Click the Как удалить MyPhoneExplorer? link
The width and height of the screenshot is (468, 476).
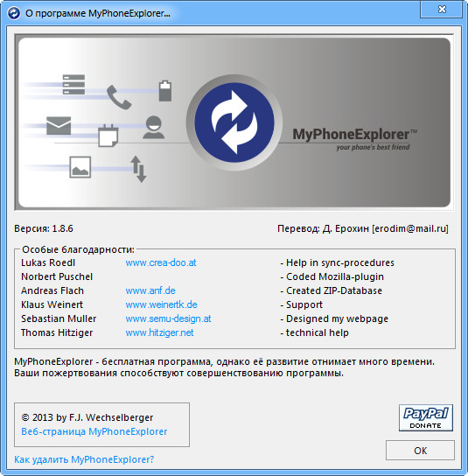tap(84, 459)
